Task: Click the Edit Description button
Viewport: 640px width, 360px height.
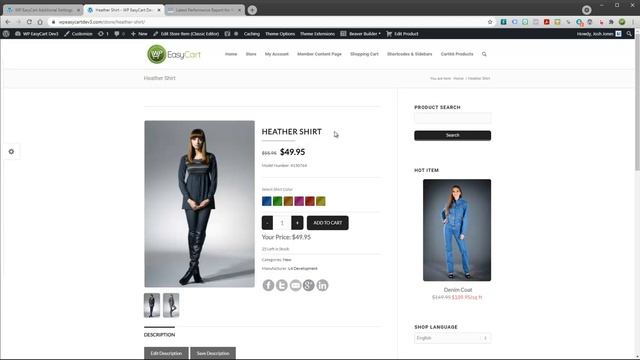Action: pos(166,353)
